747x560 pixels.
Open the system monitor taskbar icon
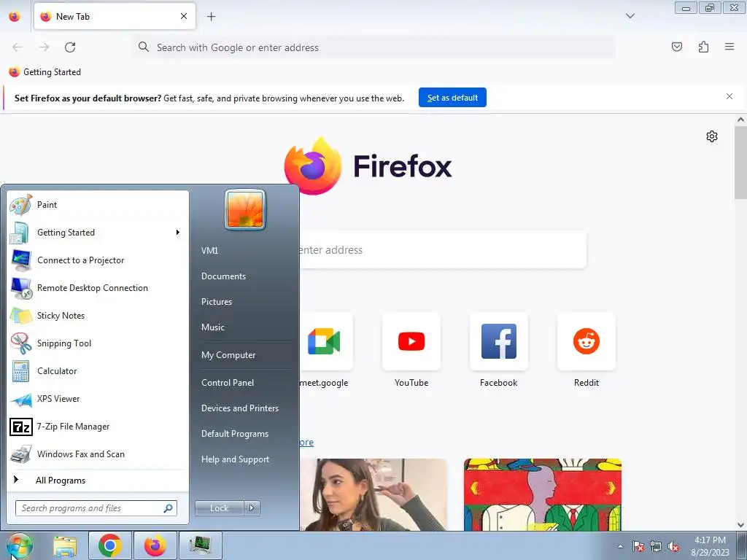[200, 545]
